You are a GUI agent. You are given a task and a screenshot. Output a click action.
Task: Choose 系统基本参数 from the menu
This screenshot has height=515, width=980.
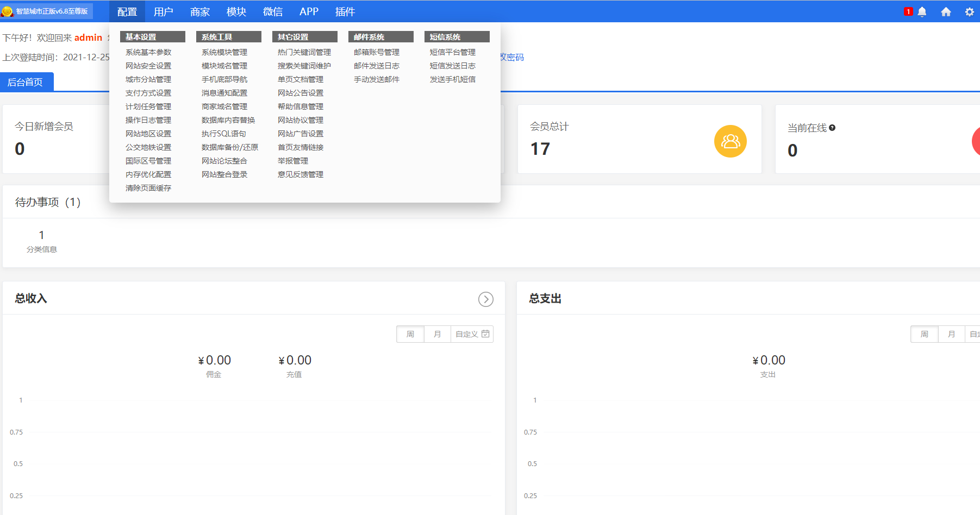coord(148,52)
